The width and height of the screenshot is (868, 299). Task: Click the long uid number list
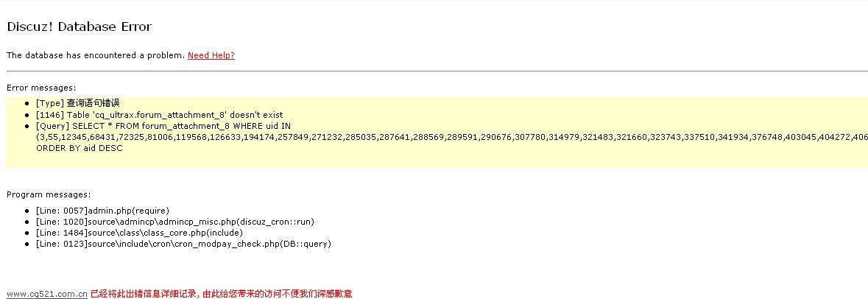452,137
